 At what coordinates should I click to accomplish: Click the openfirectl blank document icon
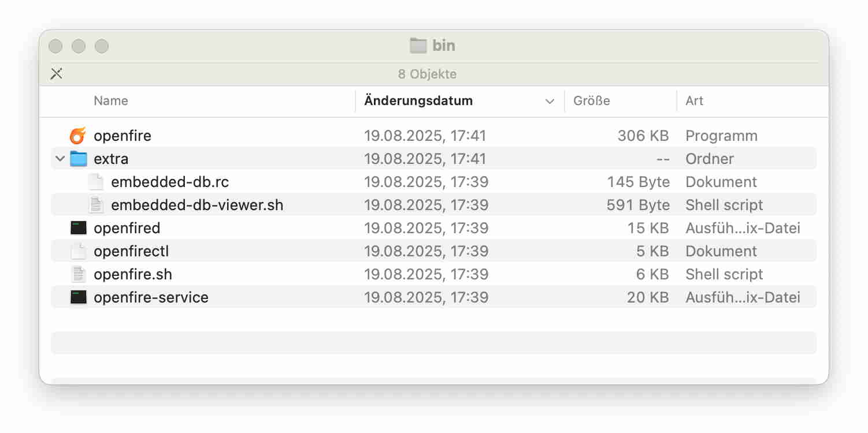click(x=78, y=251)
